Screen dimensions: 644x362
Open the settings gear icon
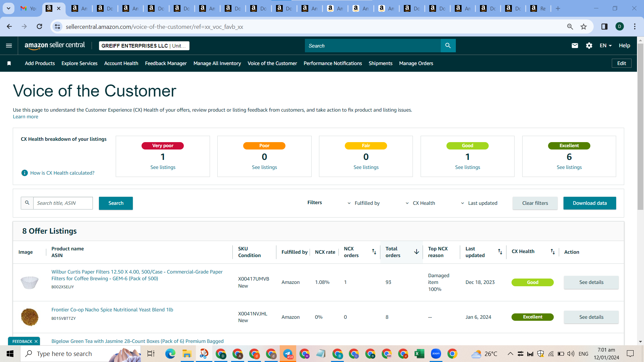[589, 46]
